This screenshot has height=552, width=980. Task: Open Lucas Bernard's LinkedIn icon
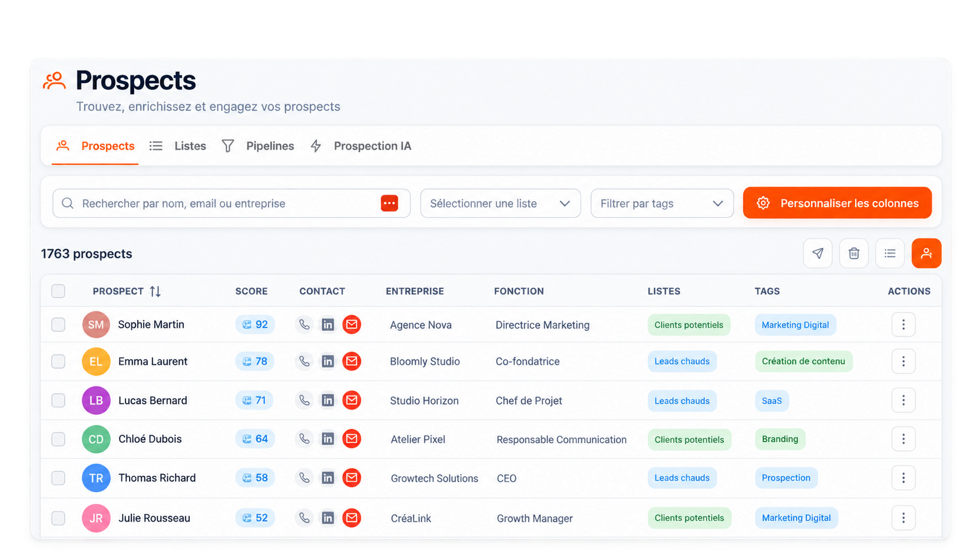click(328, 400)
